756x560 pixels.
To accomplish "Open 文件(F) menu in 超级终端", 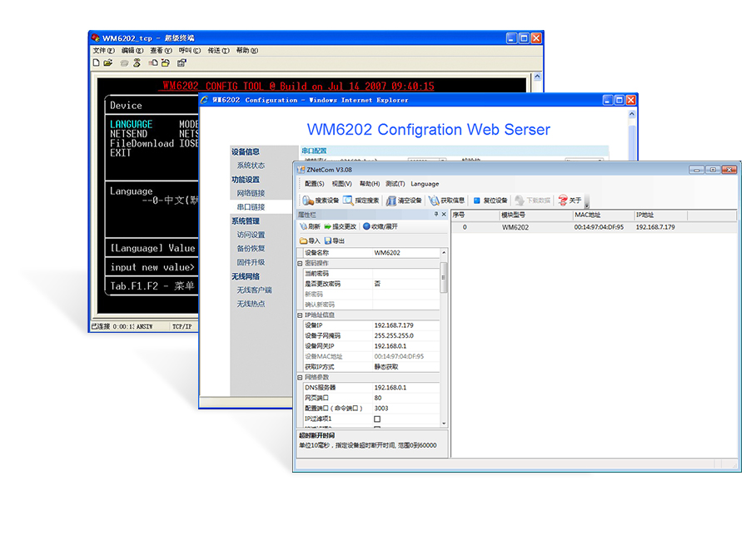I will 104,51.
